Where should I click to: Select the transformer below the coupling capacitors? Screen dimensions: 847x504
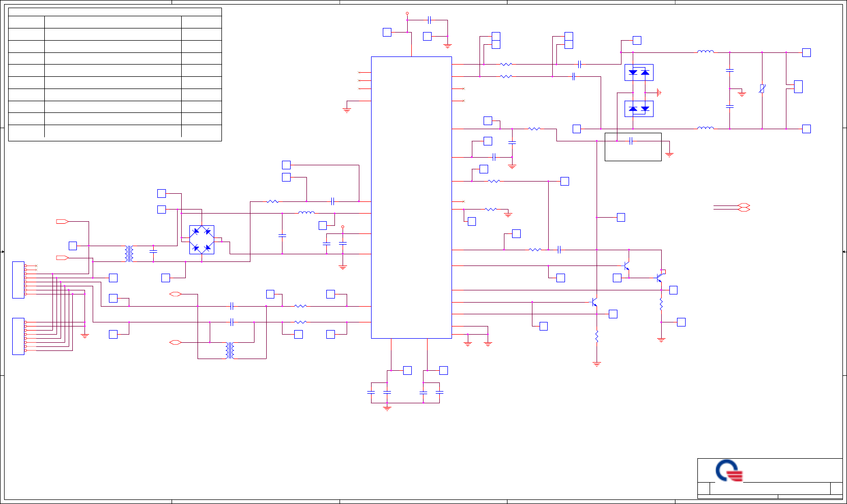click(230, 350)
